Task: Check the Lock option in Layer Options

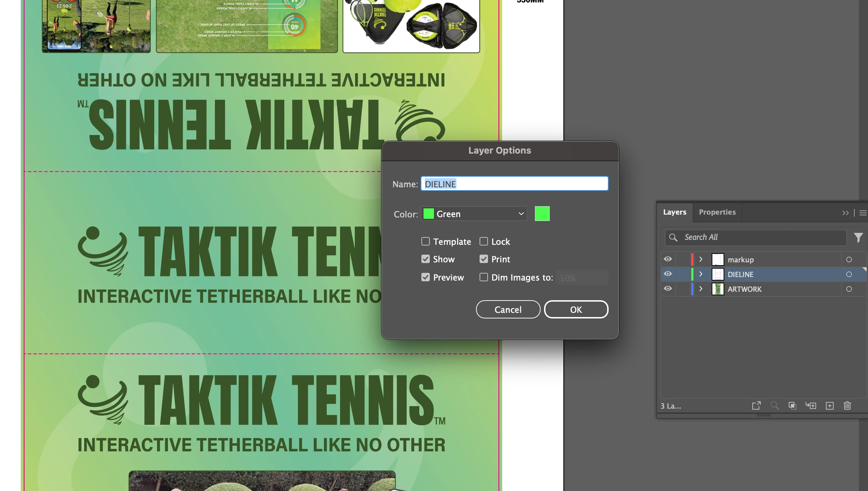Action: [x=483, y=241]
